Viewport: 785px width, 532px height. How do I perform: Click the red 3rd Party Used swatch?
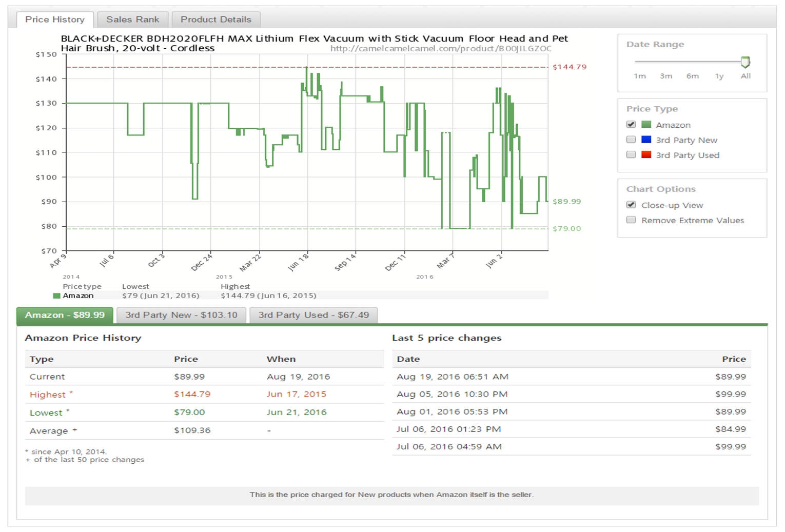pyautogui.click(x=646, y=155)
